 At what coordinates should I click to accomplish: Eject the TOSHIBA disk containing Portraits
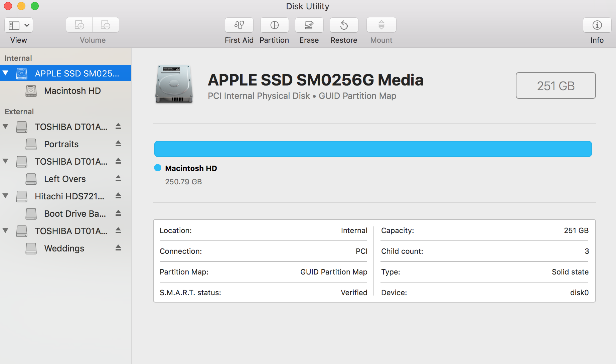[x=118, y=126]
